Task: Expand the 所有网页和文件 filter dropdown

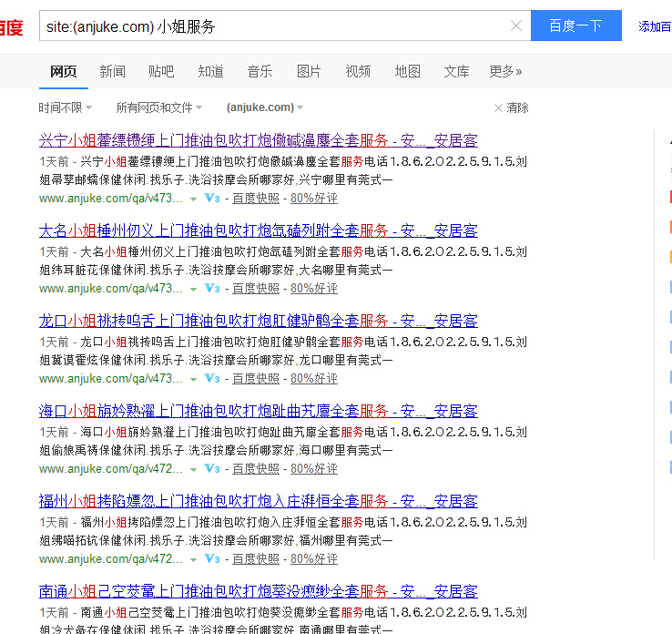Action: (x=159, y=107)
